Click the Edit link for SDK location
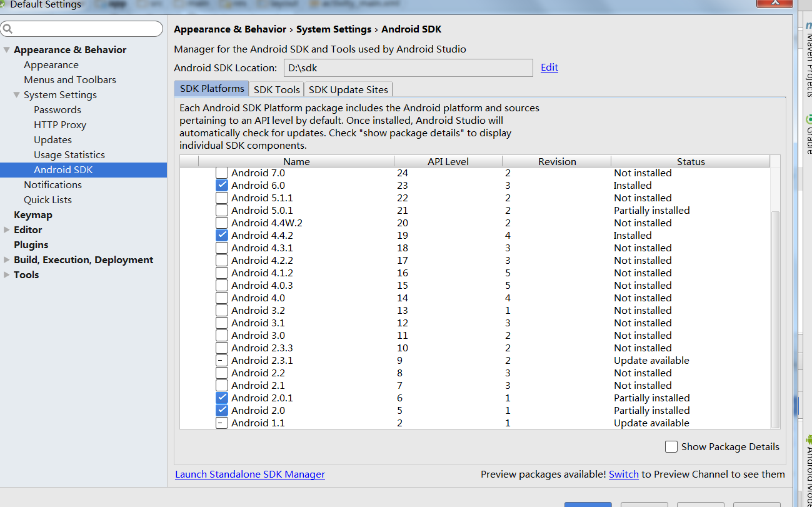This screenshot has width=812, height=507. tap(549, 68)
